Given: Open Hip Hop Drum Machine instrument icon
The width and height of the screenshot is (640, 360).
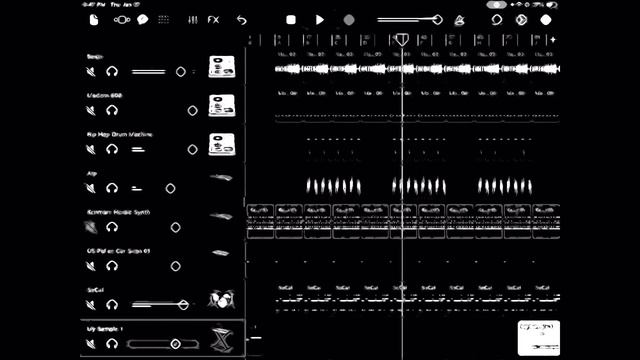Looking at the screenshot, I should 222,144.
